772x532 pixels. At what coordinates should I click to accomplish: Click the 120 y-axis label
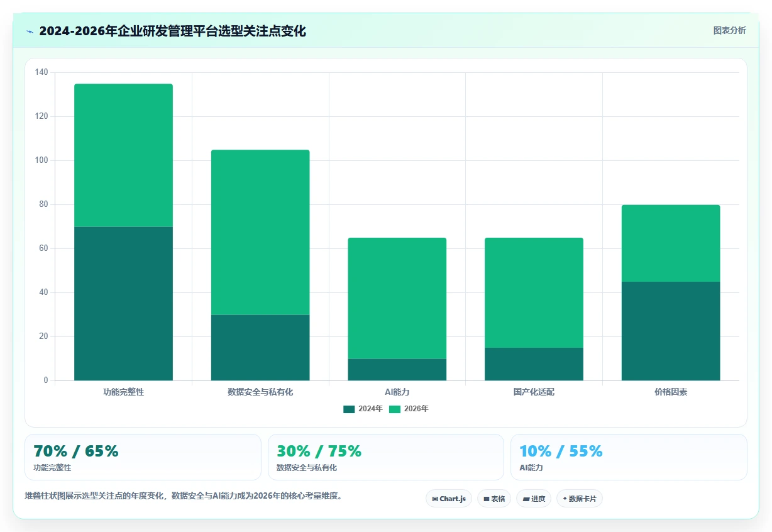click(41, 116)
